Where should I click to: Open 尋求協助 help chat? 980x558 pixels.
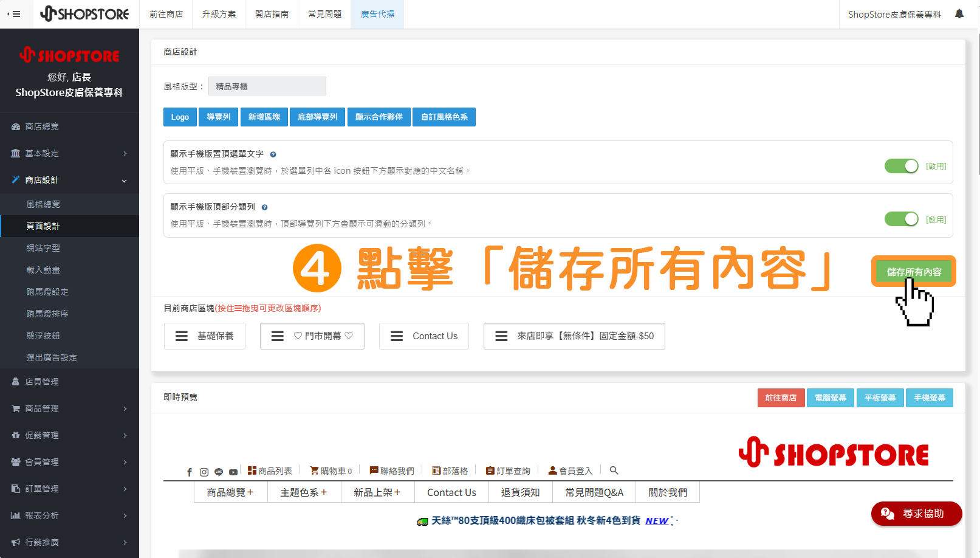(x=916, y=514)
